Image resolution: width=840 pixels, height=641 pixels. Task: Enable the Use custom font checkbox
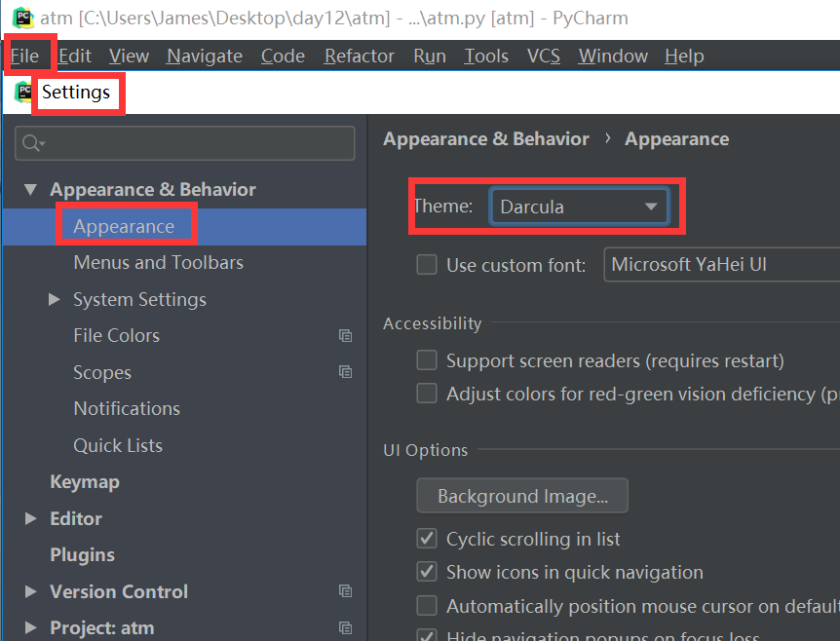[427, 265]
